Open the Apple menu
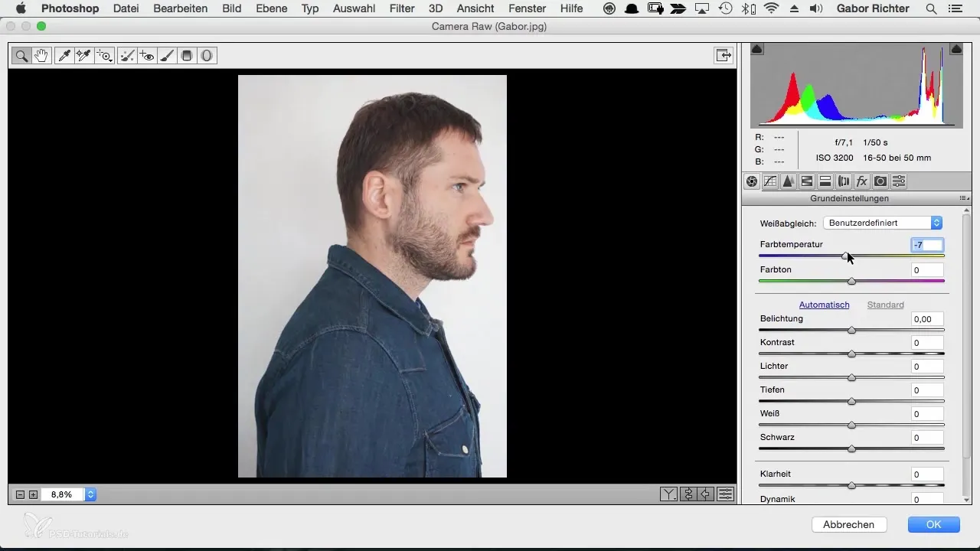This screenshot has width=980, height=551. coord(21,8)
